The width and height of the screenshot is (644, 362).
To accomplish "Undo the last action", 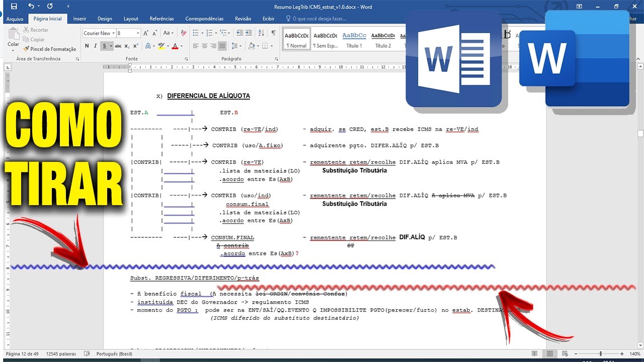I will pos(31,7).
